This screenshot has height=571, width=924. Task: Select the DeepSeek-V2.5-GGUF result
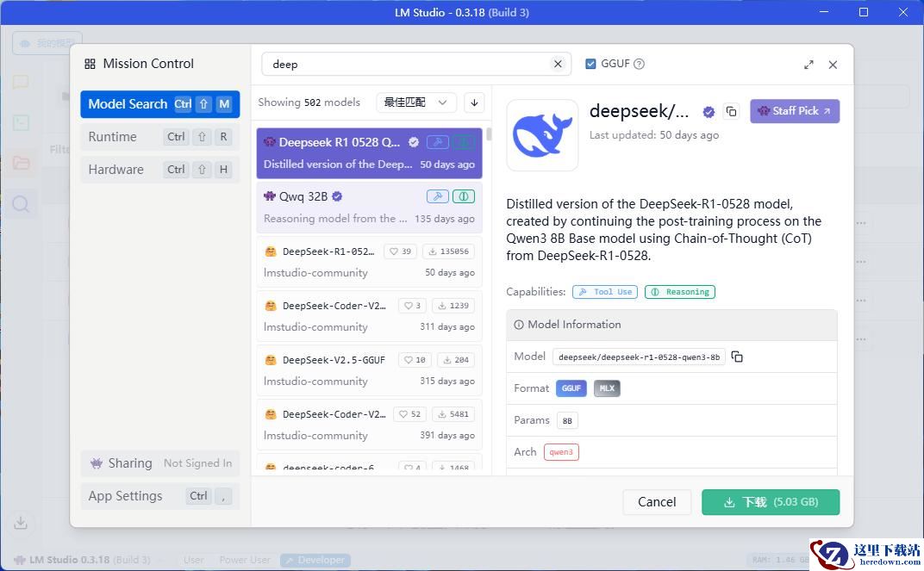tap(369, 370)
